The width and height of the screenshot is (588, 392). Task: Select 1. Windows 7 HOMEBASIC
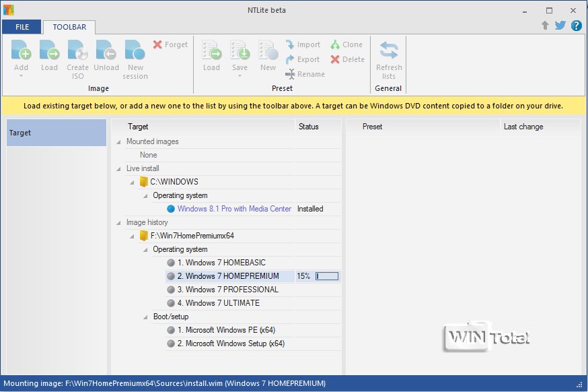click(x=221, y=263)
